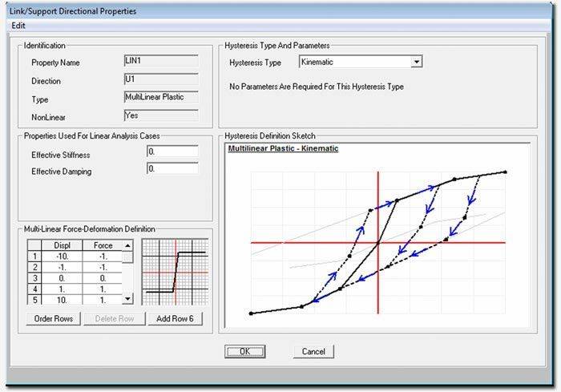This screenshot has height=392, width=561.
Task: Click Force cell in row 1
Action: pos(103,257)
